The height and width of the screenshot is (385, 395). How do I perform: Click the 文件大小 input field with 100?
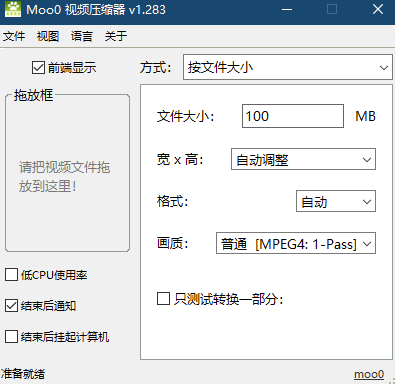[293, 116]
